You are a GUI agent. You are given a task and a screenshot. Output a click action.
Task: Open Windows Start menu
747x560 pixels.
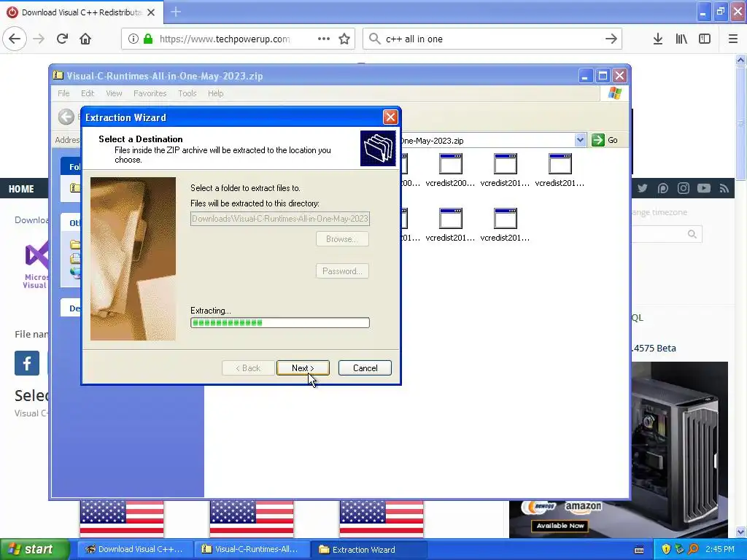[x=34, y=549]
